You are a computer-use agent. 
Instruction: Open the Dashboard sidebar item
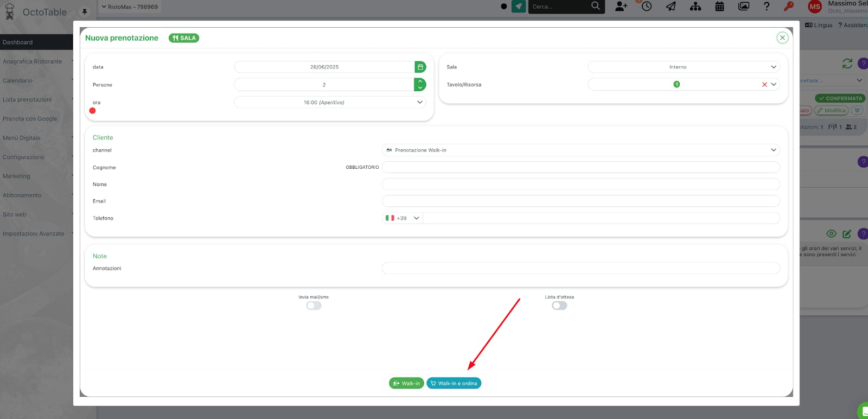point(36,42)
